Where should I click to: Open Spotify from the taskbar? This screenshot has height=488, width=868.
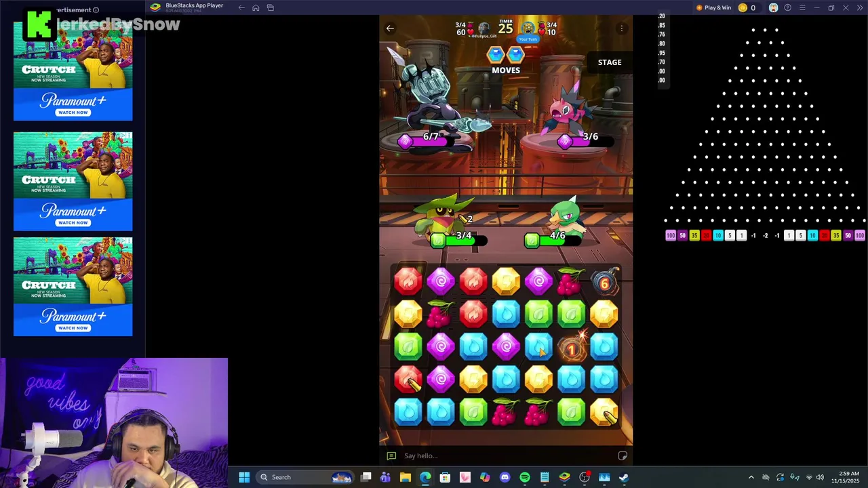coord(525,477)
